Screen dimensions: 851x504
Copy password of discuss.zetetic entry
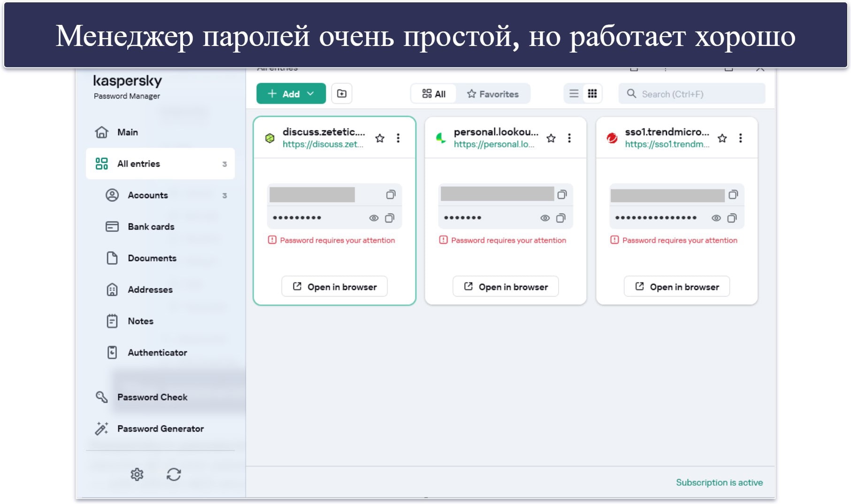[x=390, y=218]
